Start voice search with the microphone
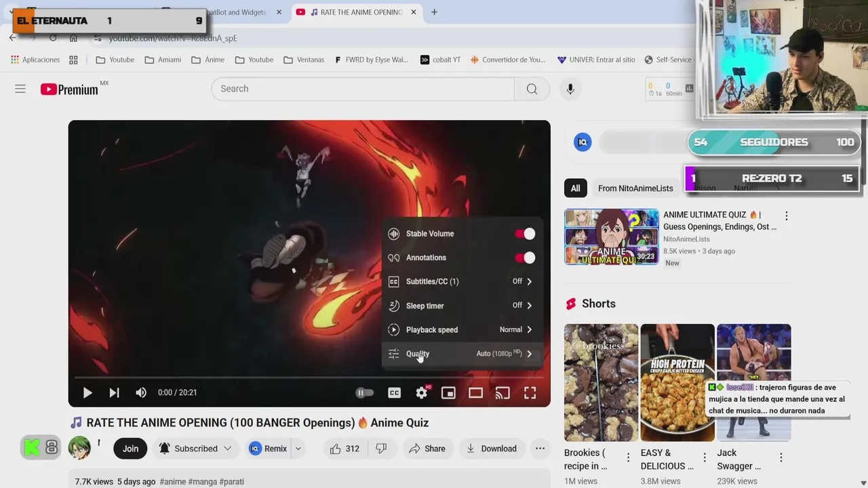The image size is (868, 488). pyautogui.click(x=570, y=89)
